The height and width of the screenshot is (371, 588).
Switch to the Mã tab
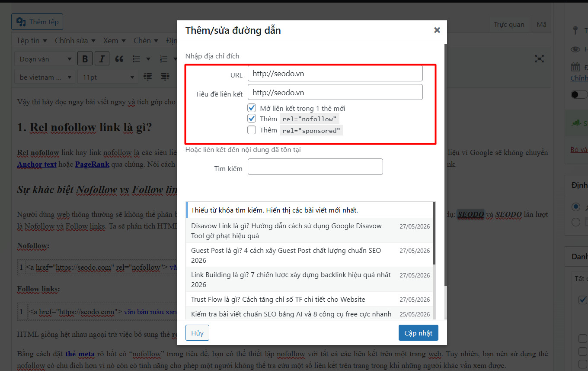pyautogui.click(x=541, y=25)
